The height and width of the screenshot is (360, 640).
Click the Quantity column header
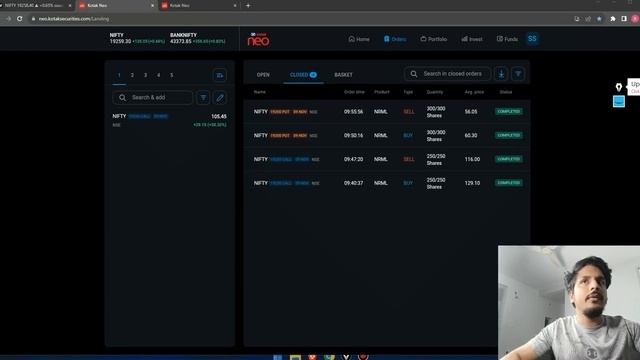(435, 92)
